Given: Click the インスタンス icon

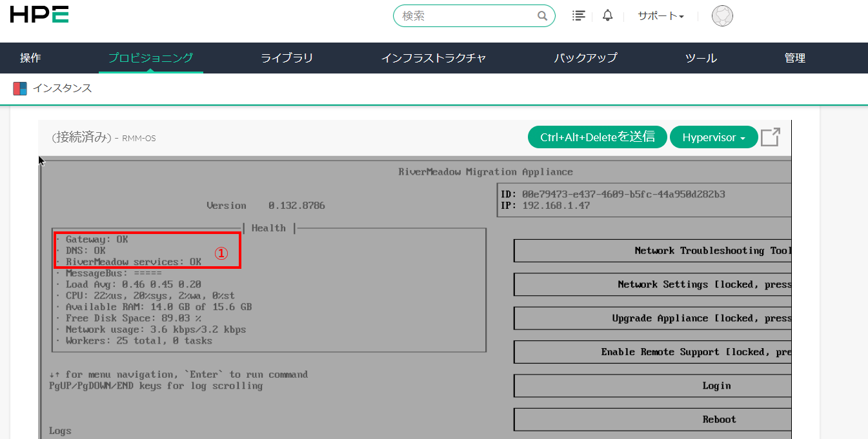Looking at the screenshot, I should pos(20,88).
